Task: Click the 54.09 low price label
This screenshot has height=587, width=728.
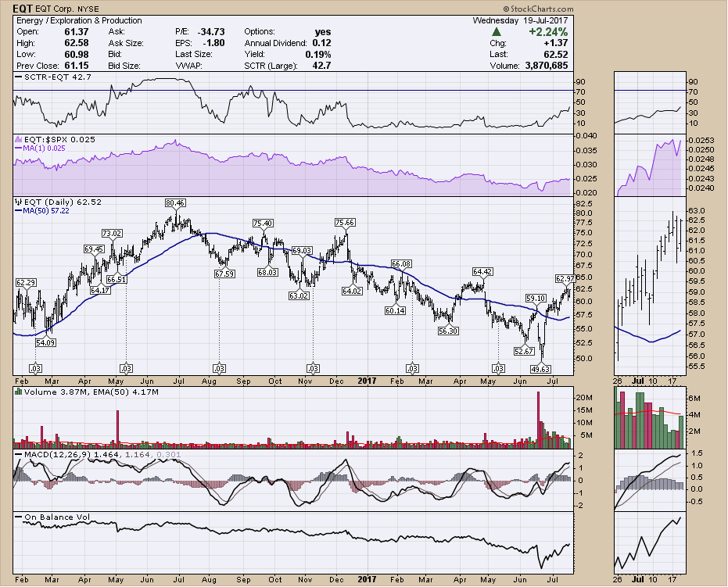Action: coord(45,342)
